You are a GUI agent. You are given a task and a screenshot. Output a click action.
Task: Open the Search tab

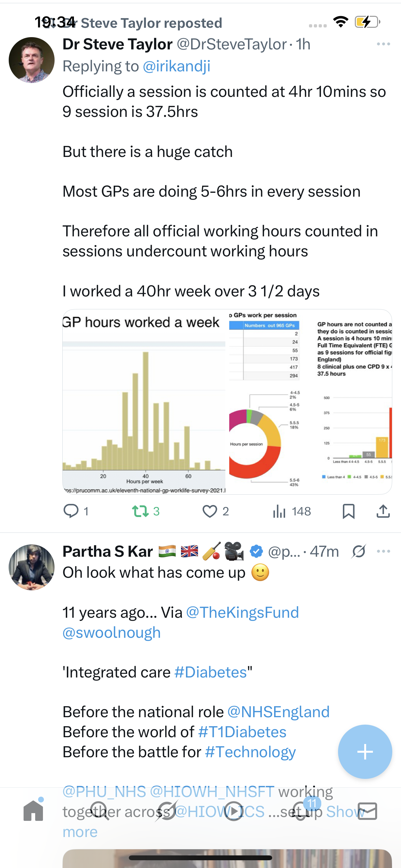pos(100,811)
